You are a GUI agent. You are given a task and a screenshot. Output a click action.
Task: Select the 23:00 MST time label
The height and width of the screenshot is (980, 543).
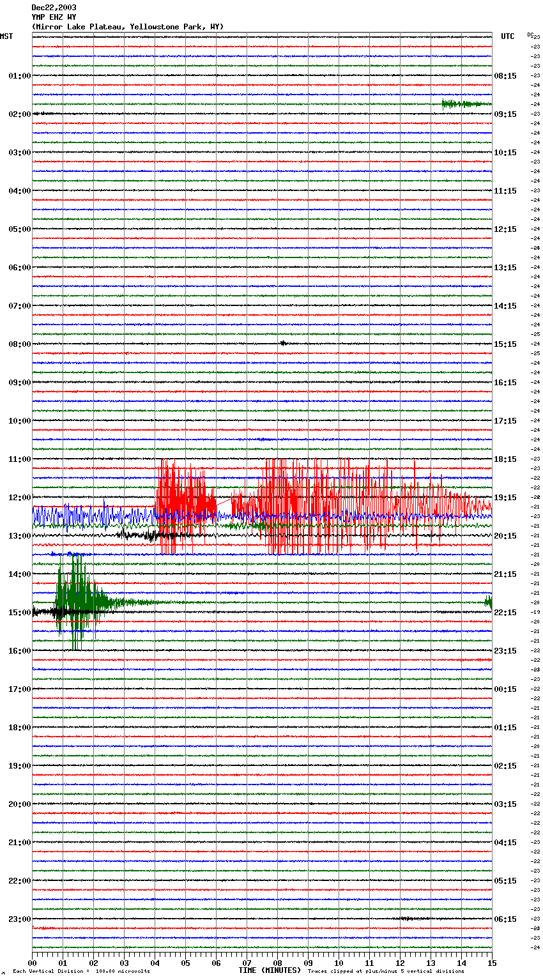[x=20, y=919]
